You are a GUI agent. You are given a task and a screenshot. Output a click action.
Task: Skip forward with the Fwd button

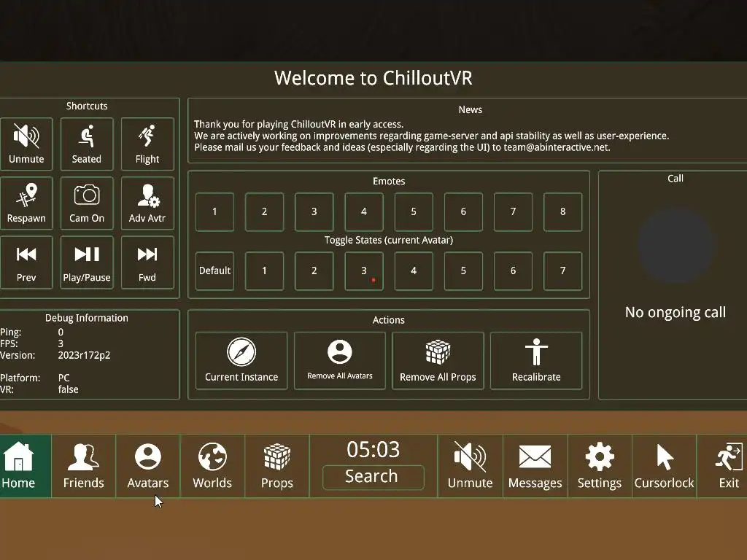[147, 262]
